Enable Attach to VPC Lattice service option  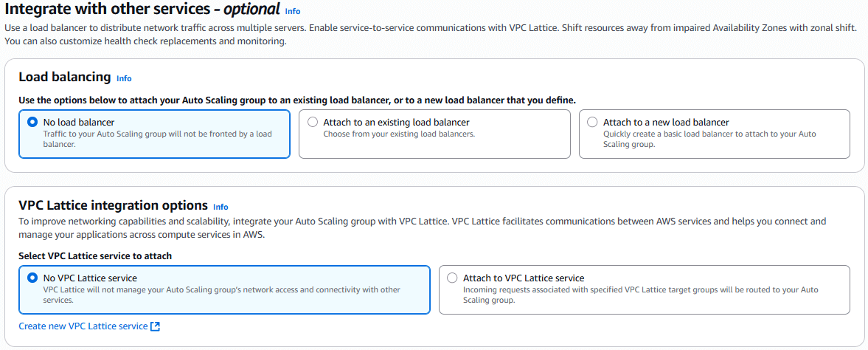[452, 278]
